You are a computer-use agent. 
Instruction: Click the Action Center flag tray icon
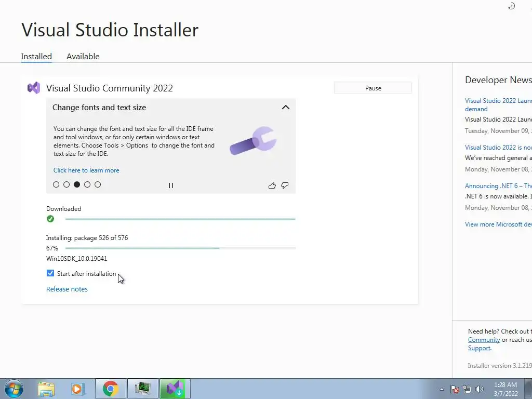455,389
